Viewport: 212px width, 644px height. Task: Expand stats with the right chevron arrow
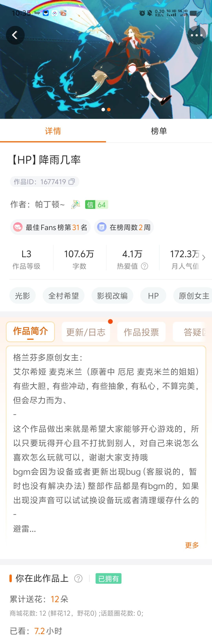click(x=204, y=258)
